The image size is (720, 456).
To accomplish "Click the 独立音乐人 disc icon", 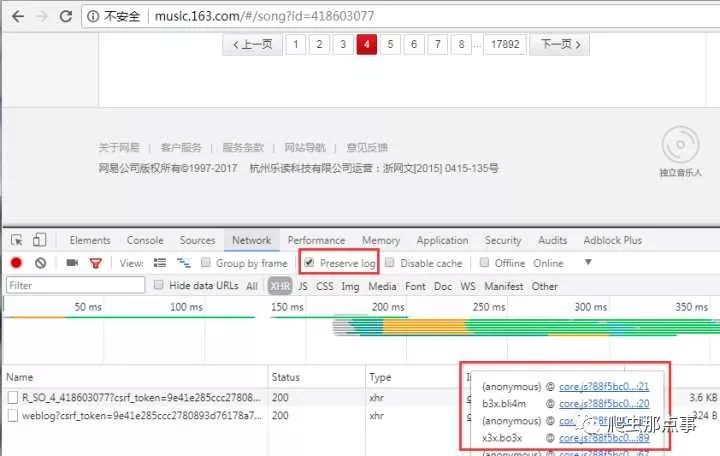I will tap(681, 145).
